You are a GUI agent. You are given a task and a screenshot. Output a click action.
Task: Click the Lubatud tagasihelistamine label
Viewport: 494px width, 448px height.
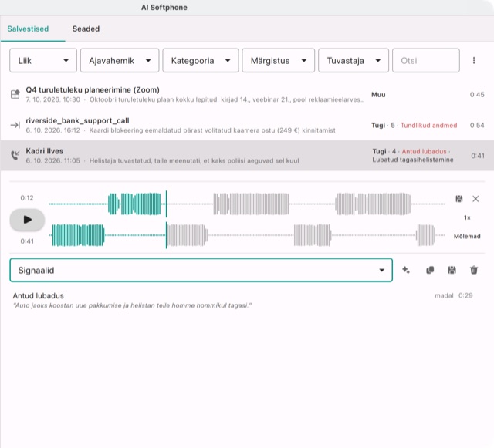click(413, 160)
